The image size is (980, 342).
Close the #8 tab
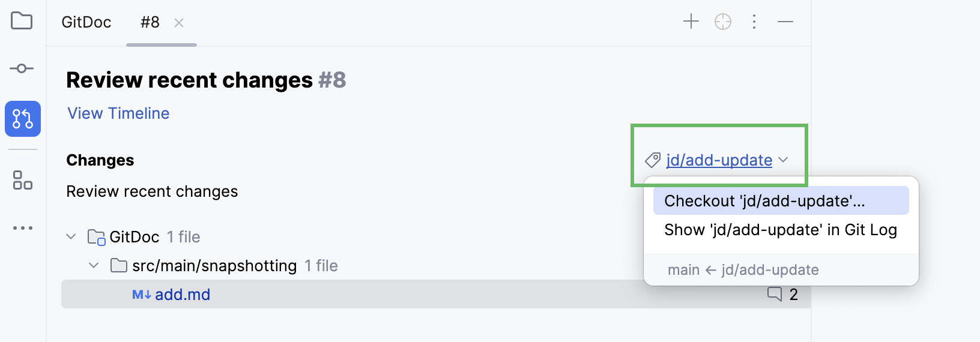(x=179, y=23)
